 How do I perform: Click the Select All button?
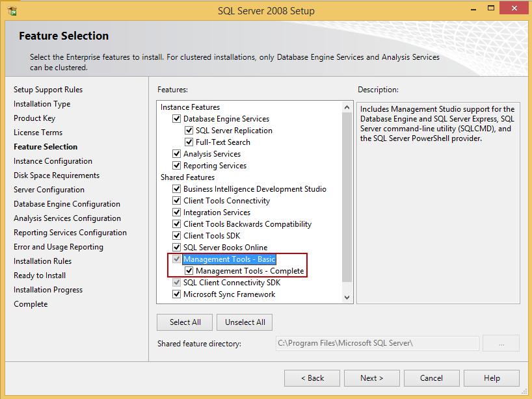pyautogui.click(x=185, y=322)
